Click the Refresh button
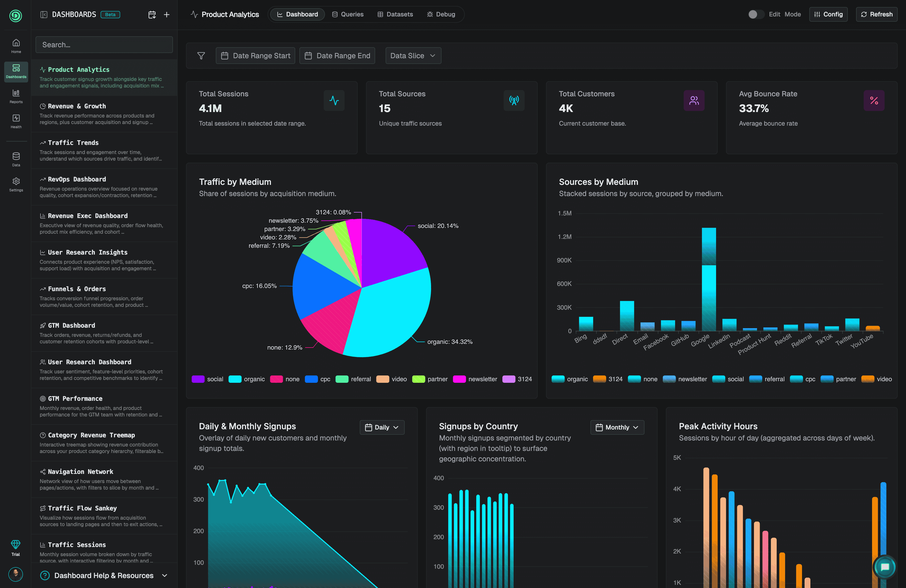Screen dimensions: 906x588 876,14
